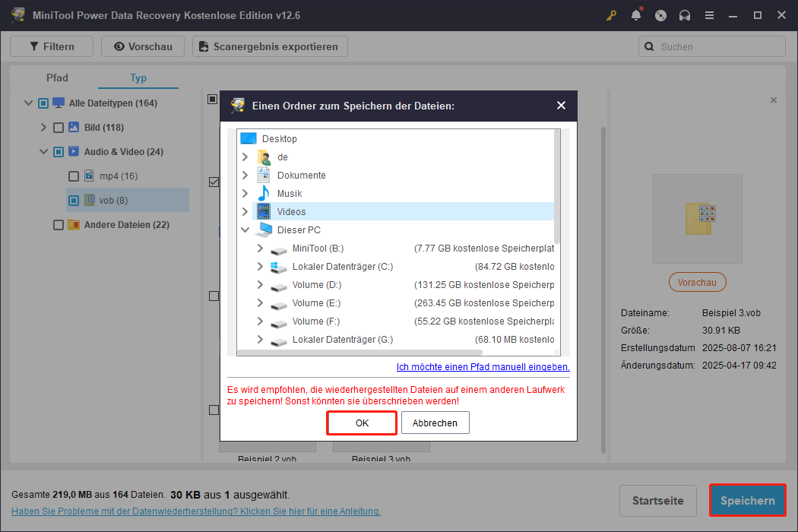The width and height of the screenshot is (798, 532).
Task: Uncheck the ticked file checkbox in list
Action: (x=214, y=182)
